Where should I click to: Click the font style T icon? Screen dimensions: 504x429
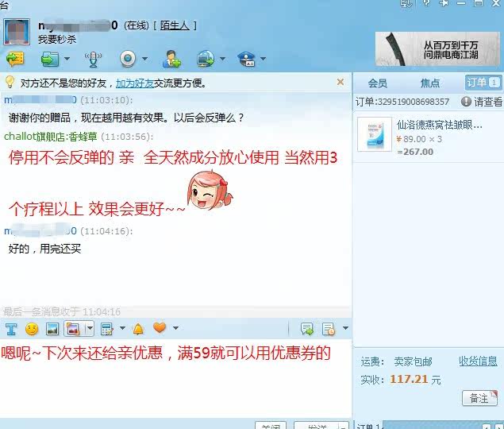pos(11,329)
